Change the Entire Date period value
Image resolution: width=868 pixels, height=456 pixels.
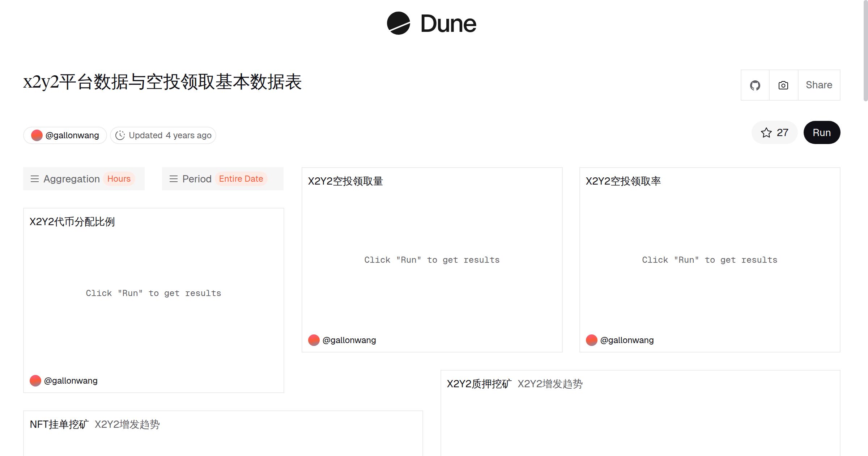(x=241, y=179)
